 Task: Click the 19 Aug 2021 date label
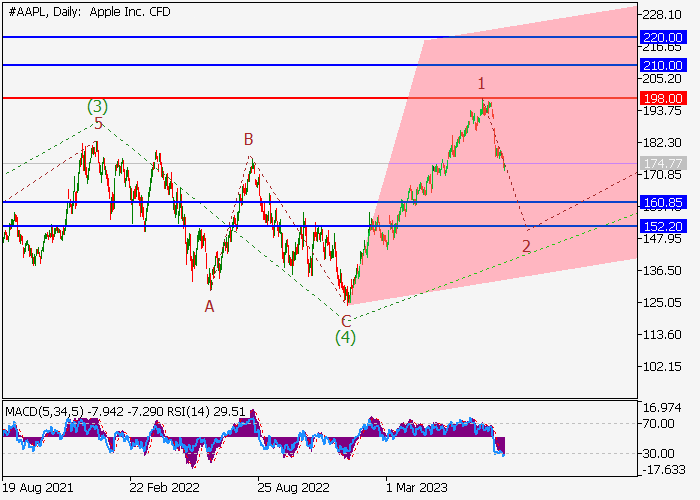click(38, 487)
